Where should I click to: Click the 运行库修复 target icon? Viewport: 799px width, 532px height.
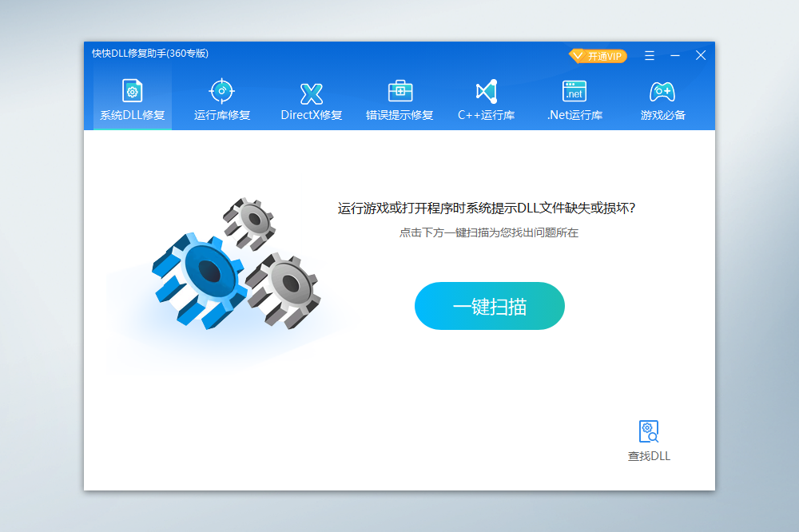point(221,91)
